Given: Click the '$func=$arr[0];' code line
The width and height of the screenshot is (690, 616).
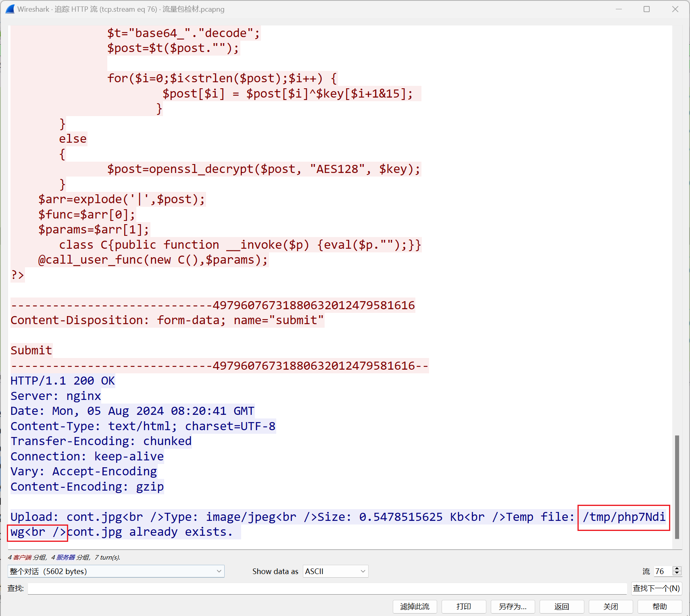Looking at the screenshot, I should pyautogui.click(x=87, y=214).
